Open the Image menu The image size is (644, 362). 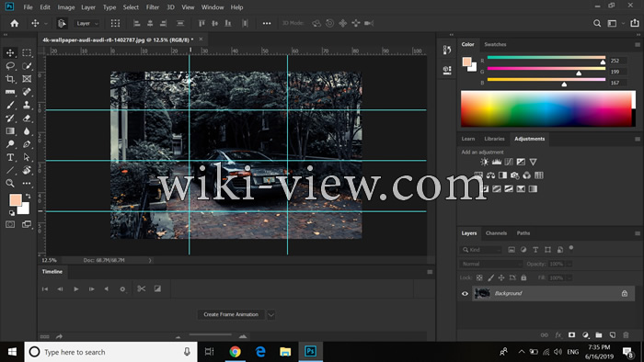(x=65, y=7)
